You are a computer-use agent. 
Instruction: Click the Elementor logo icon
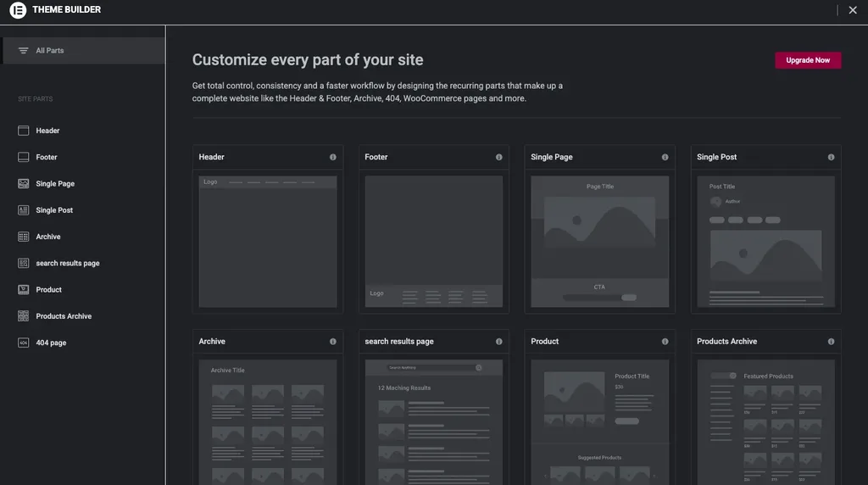coord(18,10)
